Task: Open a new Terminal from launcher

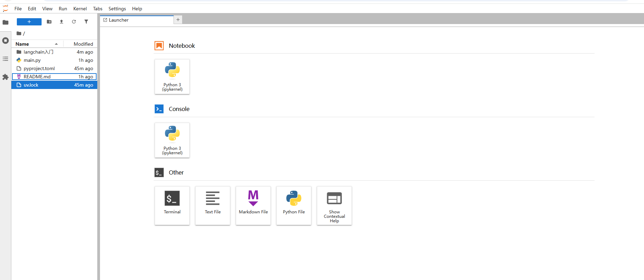Action: tap(172, 205)
